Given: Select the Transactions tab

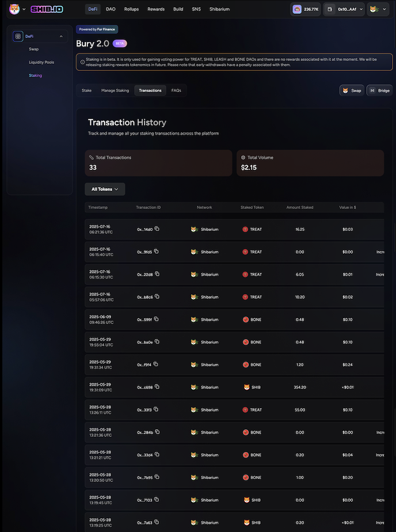Looking at the screenshot, I should (x=150, y=90).
